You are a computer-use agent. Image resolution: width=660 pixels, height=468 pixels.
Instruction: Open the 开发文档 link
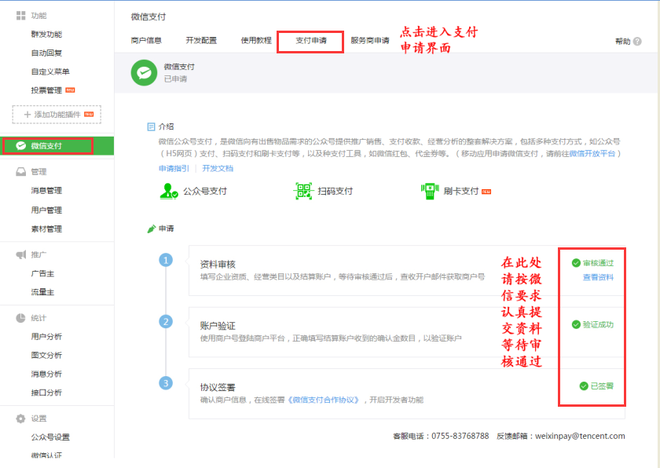click(x=218, y=168)
